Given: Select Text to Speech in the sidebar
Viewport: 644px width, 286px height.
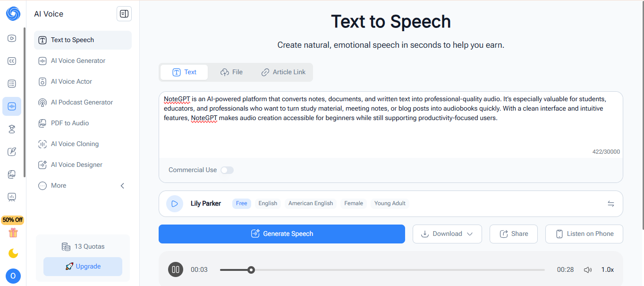Looking at the screenshot, I should pyautogui.click(x=83, y=40).
